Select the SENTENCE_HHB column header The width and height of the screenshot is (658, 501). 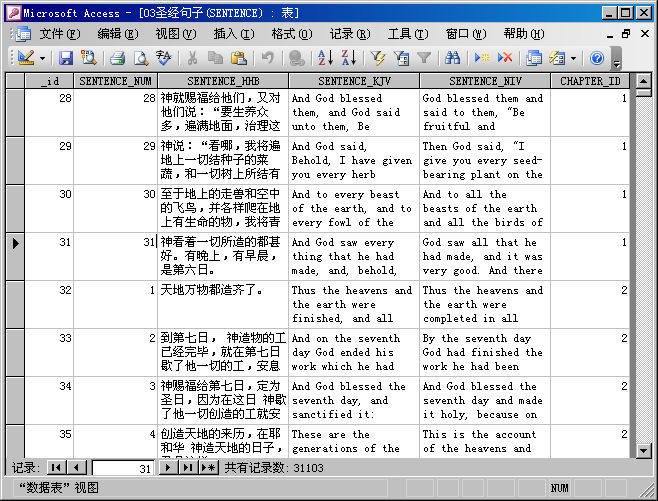[223, 81]
